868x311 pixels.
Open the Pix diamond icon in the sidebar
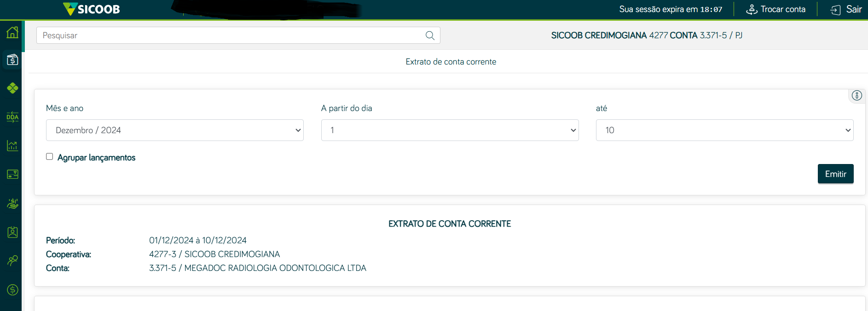coord(12,88)
